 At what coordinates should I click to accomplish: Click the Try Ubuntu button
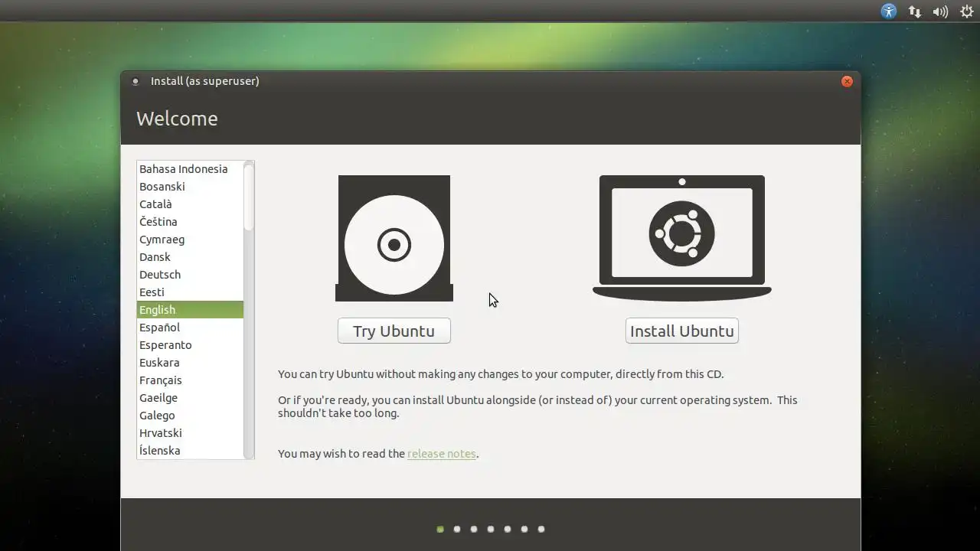[394, 331]
